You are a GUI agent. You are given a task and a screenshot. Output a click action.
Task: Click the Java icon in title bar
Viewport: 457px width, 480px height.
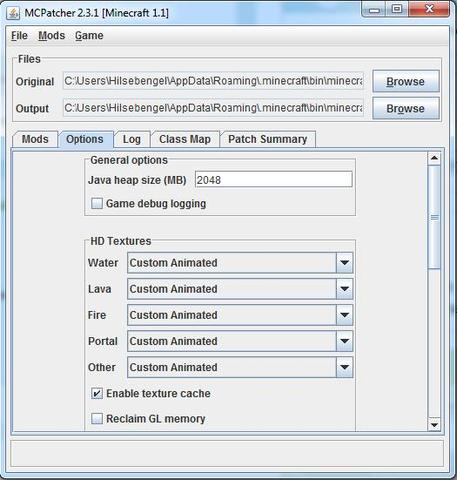pos(13,13)
